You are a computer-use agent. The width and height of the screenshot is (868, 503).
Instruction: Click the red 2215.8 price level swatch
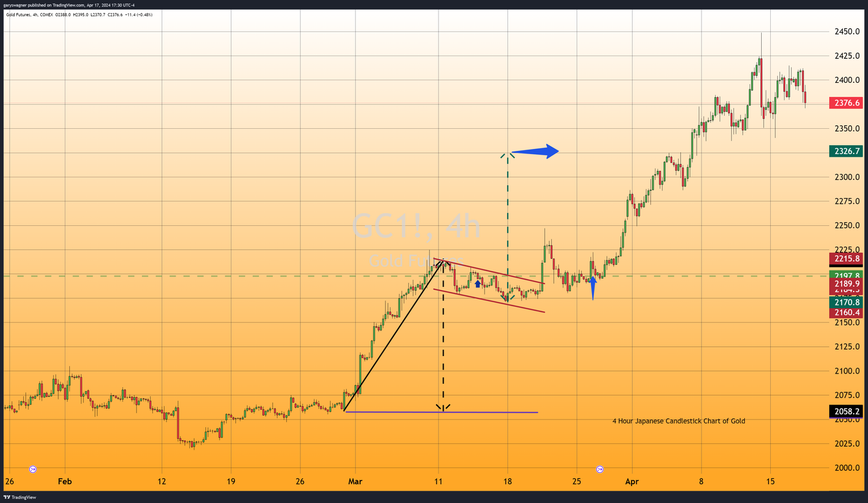(x=846, y=258)
